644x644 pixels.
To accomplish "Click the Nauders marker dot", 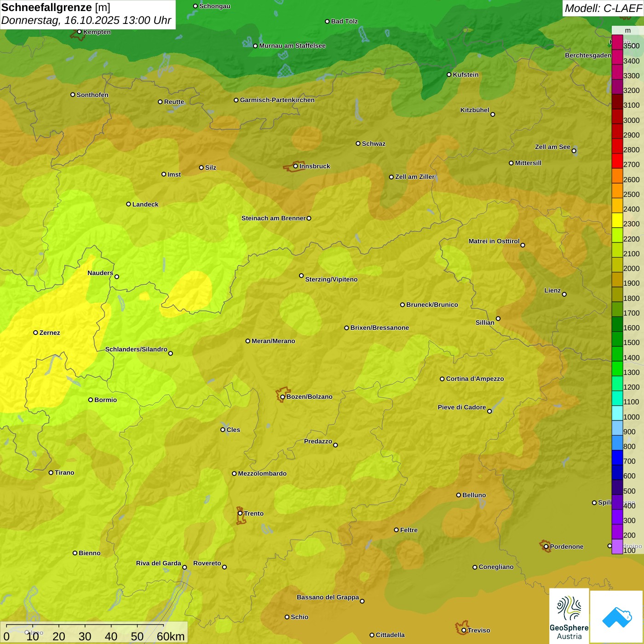I will point(117,276).
